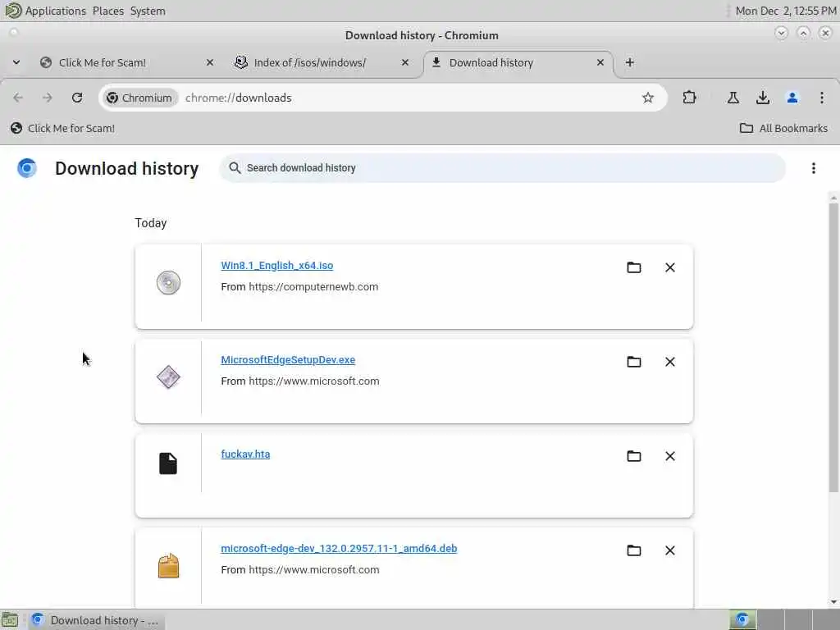This screenshot has height=630, width=840.
Task: Remove MicrosoftEdgeSetupDev.exe from download list
Action: (x=670, y=362)
